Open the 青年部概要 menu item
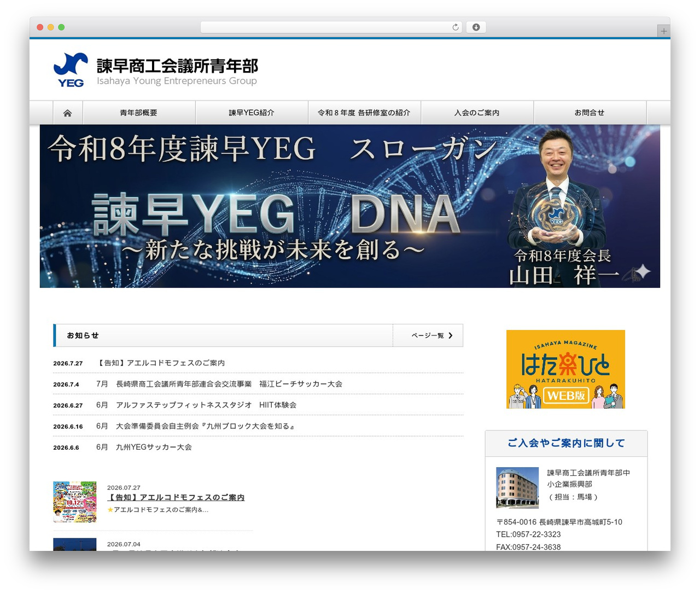 tap(139, 113)
